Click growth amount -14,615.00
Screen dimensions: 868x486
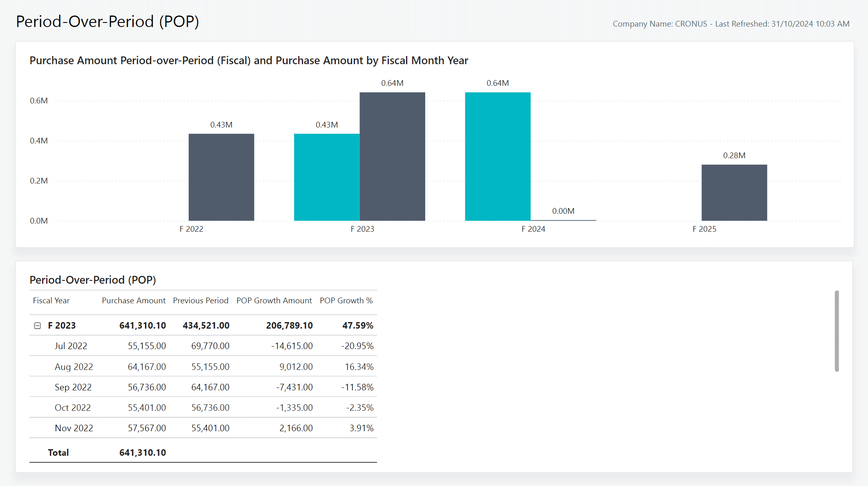292,346
